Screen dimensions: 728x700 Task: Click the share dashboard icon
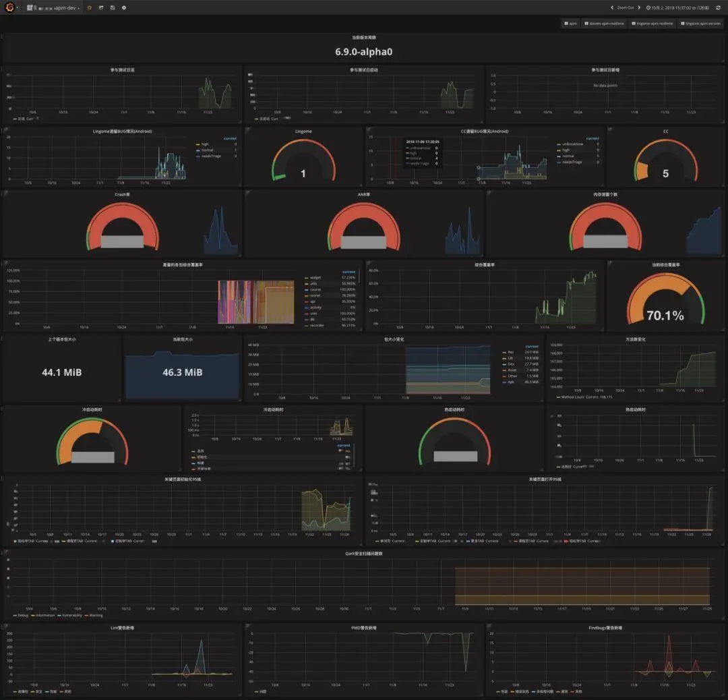[x=100, y=8]
